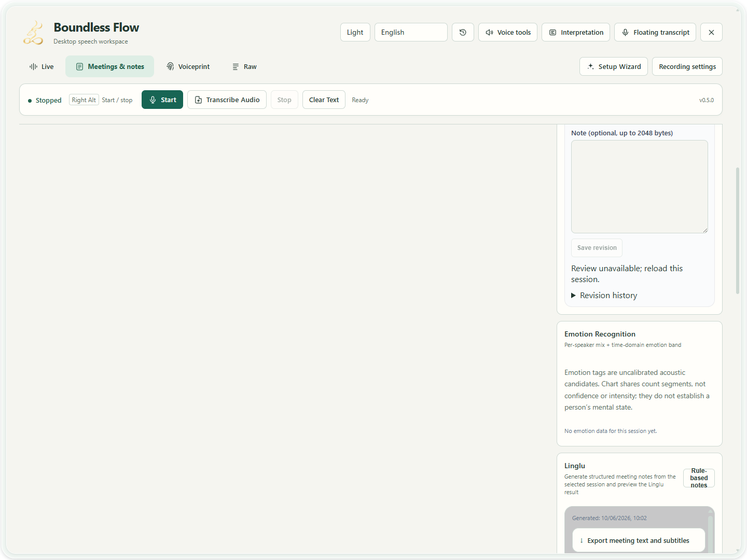Open the history clock icon button
The width and height of the screenshot is (747, 560).
click(463, 32)
